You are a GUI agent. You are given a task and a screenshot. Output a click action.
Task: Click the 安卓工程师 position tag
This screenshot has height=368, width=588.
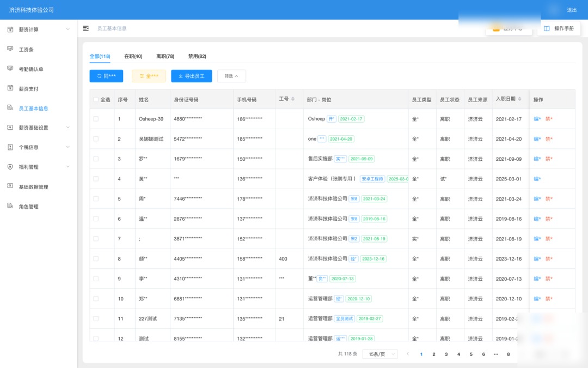coord(372,179)
